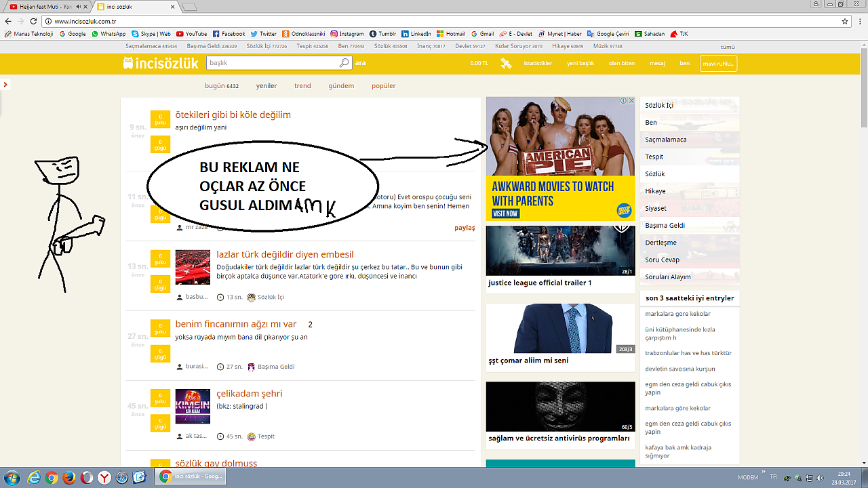Downvote çügü on 'lazlar türk değildir' entry
The height and width of the screenshot is (488, 868).
[x=160, y=284]
